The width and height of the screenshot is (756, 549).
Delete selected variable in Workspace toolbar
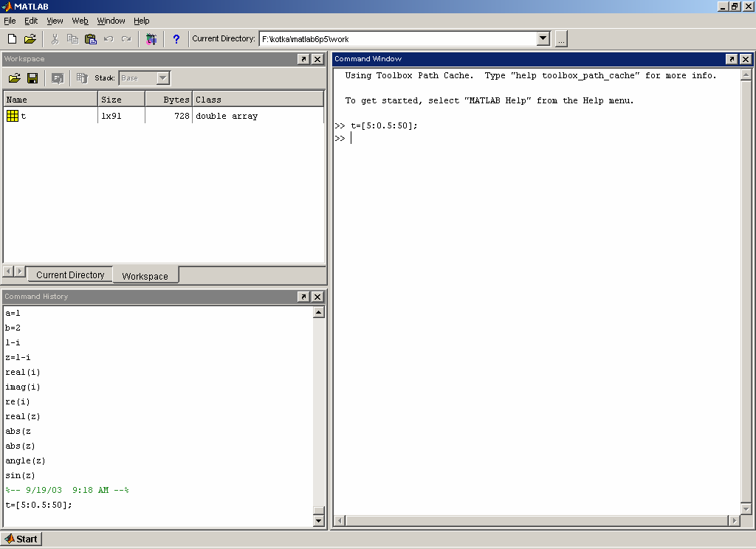click(82, 78)
